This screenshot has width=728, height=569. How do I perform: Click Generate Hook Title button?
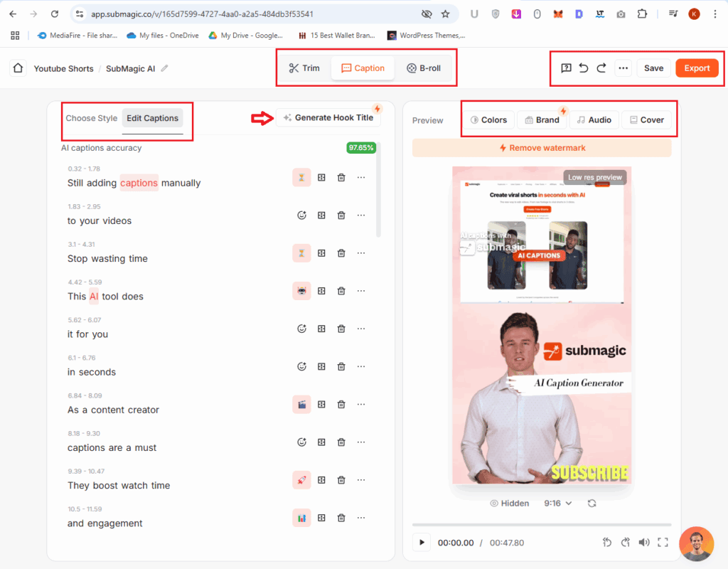pyautogui.click(x=328, y=117)
